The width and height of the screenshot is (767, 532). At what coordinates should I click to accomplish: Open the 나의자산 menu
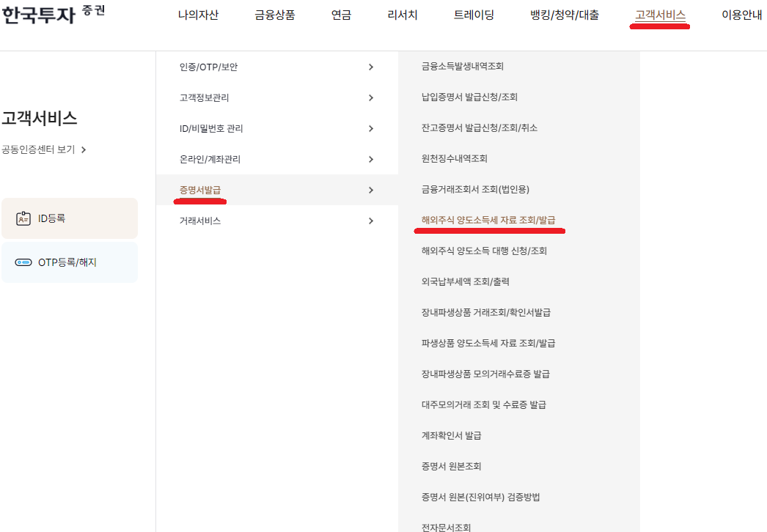(199, 14)
